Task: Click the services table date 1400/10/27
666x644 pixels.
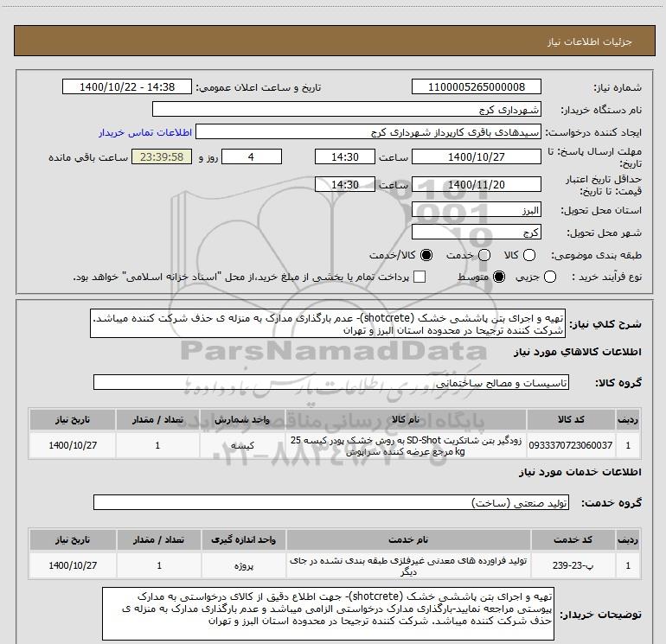Action: [73, 565]
